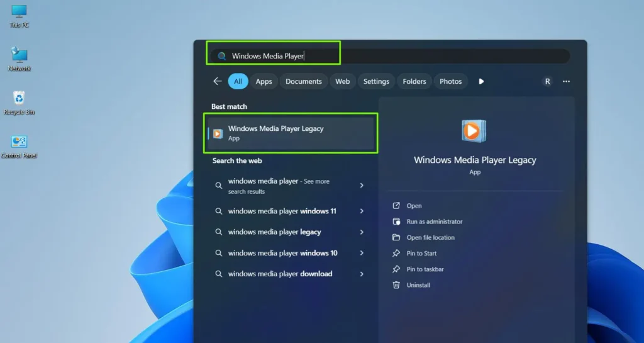Open This PC desktop icon
644x343 pixels.
click(19, 16)
